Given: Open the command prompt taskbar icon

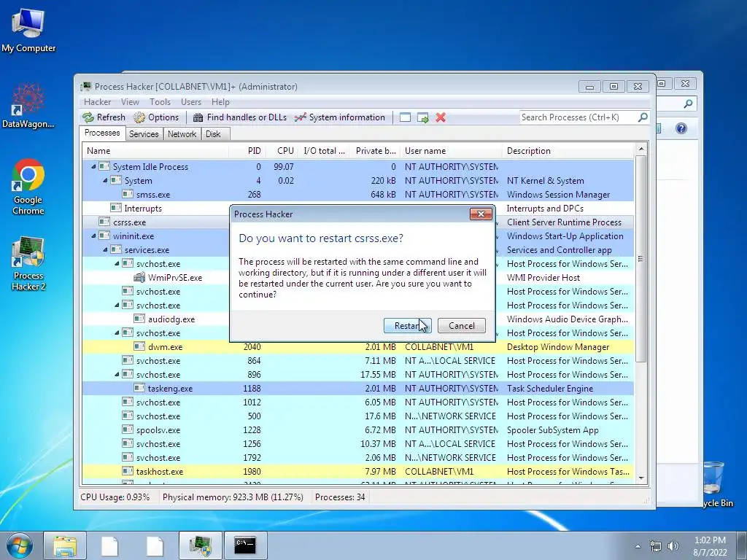Looking at the screenshot, I should click(245, 545).
